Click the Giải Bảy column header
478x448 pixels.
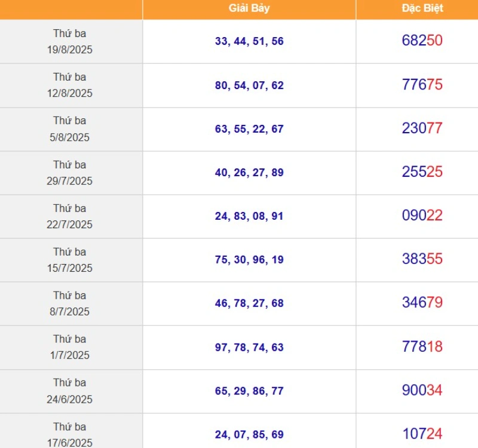pyautogui.click(x=249, y=9)
